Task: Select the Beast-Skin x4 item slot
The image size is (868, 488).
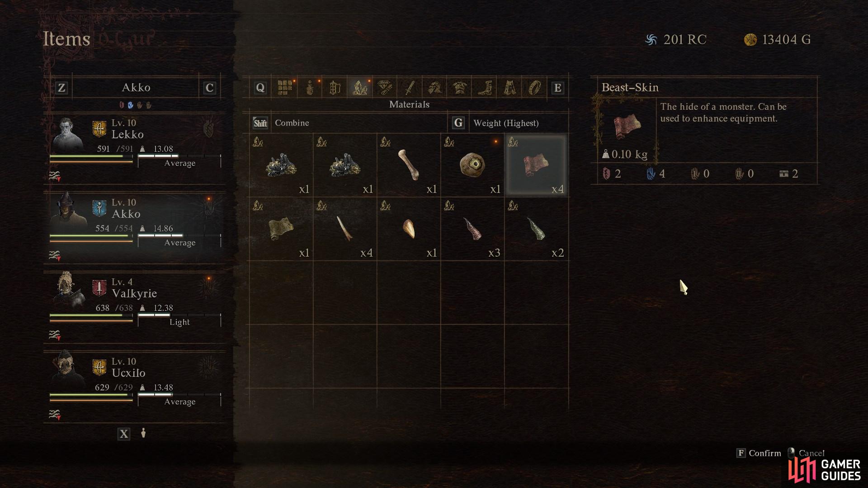Action: click(x=536, y=165)
